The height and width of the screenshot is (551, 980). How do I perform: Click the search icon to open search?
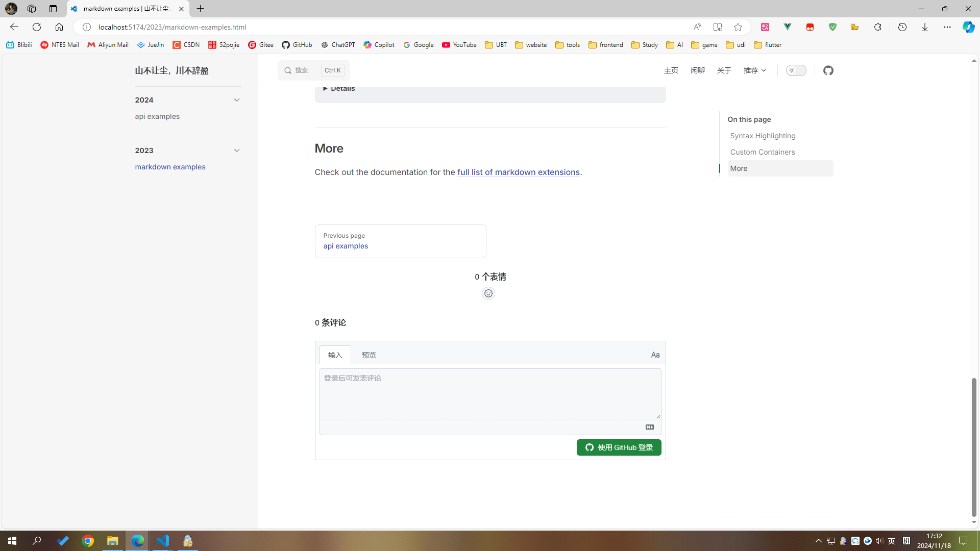tap(287, 70)
